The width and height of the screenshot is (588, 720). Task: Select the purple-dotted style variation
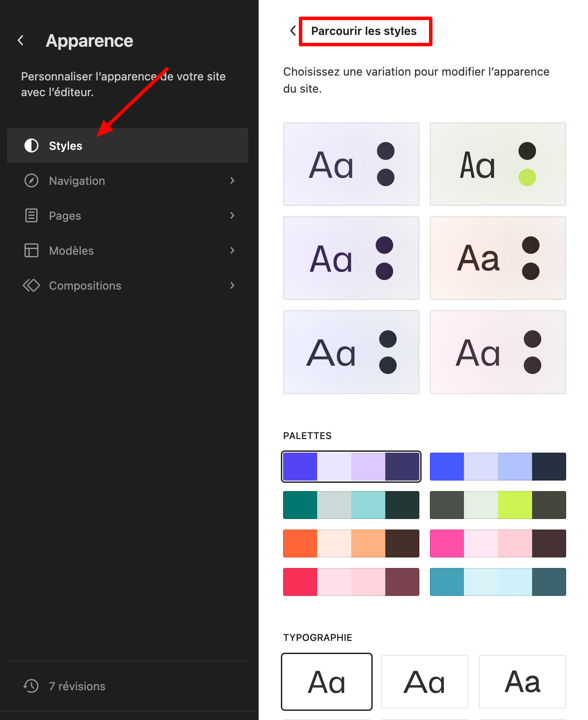tap(351, 258)
